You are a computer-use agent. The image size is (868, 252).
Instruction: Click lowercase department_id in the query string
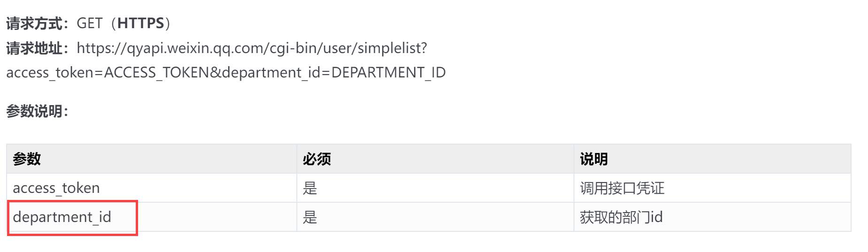[271, 72]
